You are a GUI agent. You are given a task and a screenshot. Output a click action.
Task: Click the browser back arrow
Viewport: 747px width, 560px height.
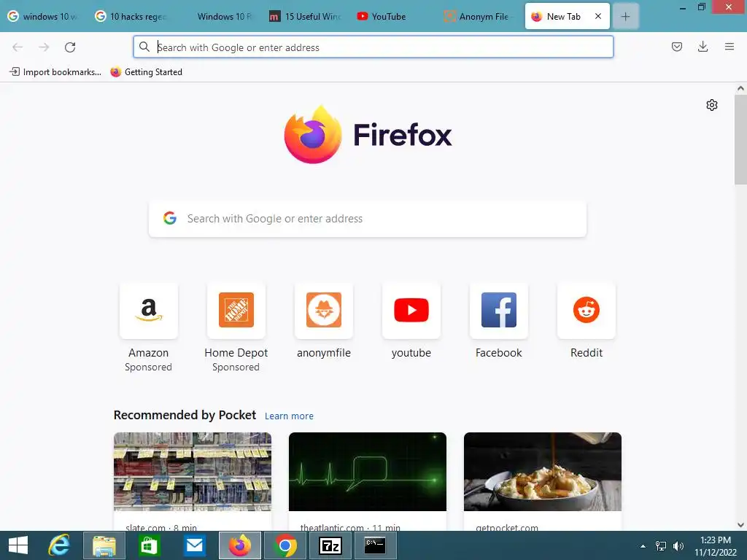pyautogui.click(x=18, y=47)
